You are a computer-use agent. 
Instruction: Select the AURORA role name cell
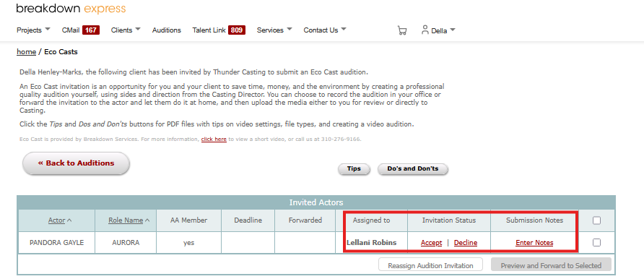click(x=126, y=243)
